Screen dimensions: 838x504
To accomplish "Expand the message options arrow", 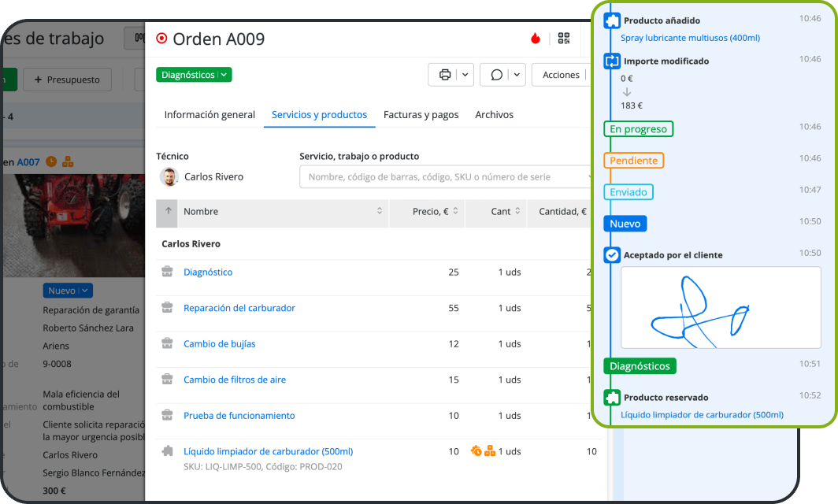I will pyautogui.click(x=517, y=75).
